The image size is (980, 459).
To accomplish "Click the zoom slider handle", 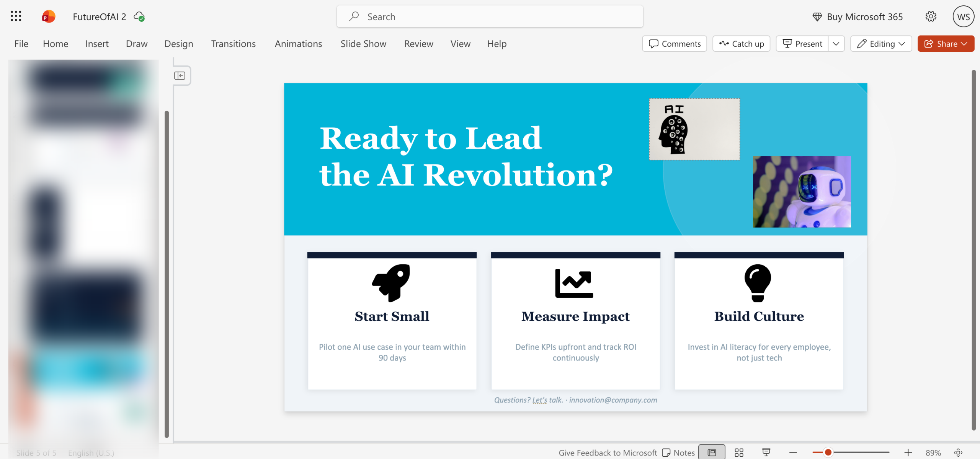I will point(828,452).
